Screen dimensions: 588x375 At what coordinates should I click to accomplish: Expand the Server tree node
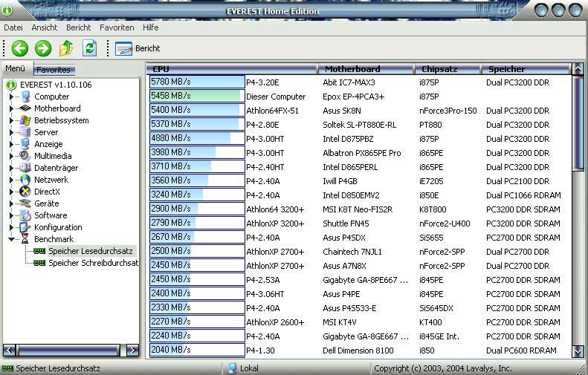coord(11,132)
